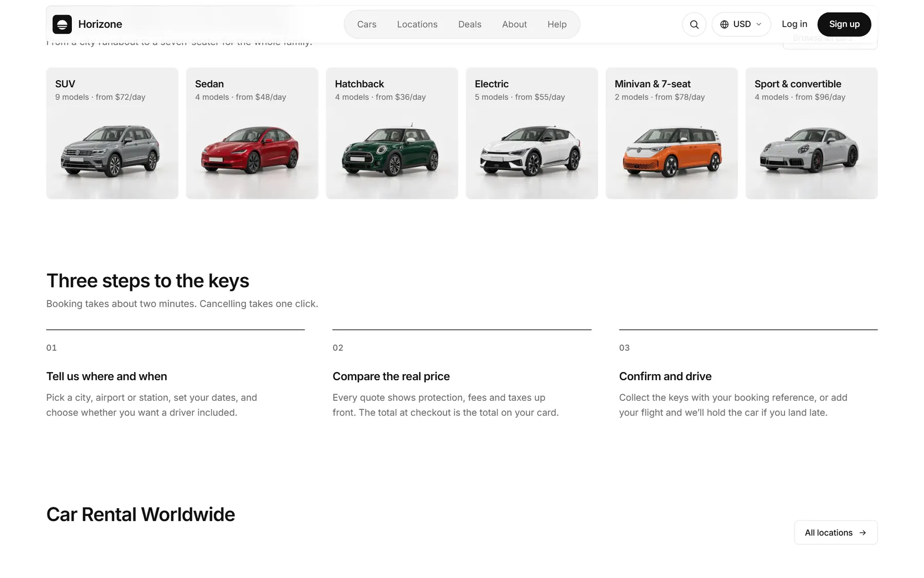Click "4 models · from $48/day" text

click(240, 97)
